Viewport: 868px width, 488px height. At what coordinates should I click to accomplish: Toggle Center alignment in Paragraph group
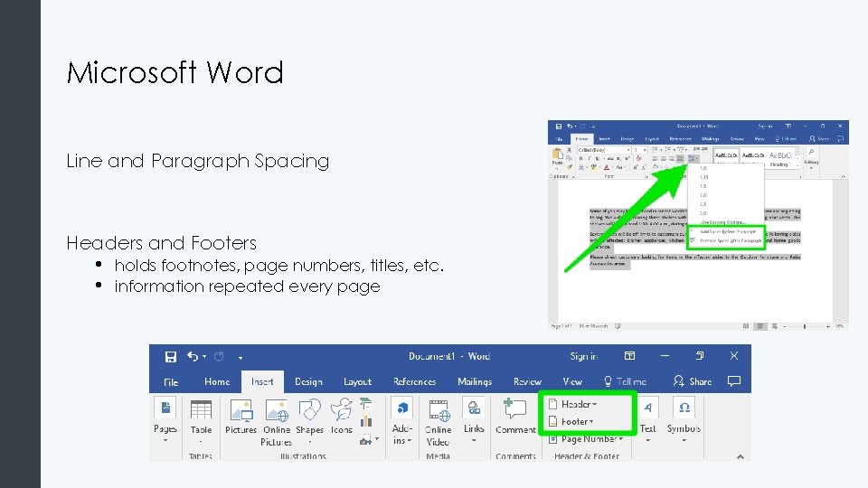click(x=663, y=159)
